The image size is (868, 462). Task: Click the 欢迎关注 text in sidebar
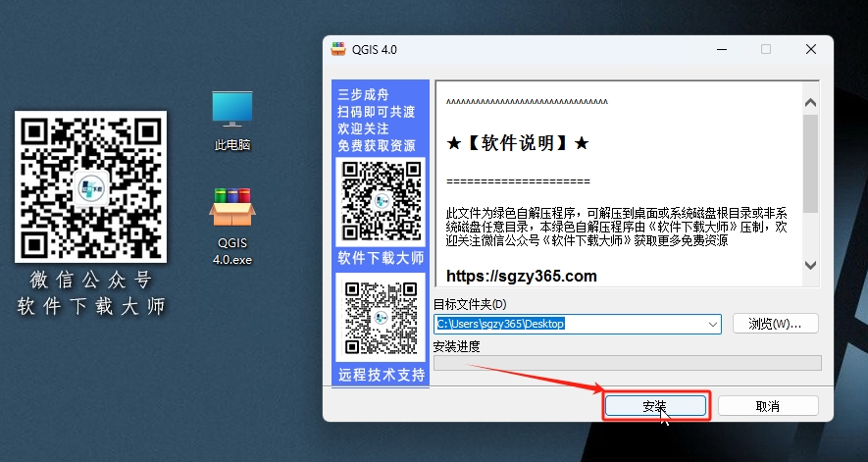(363, 128)
